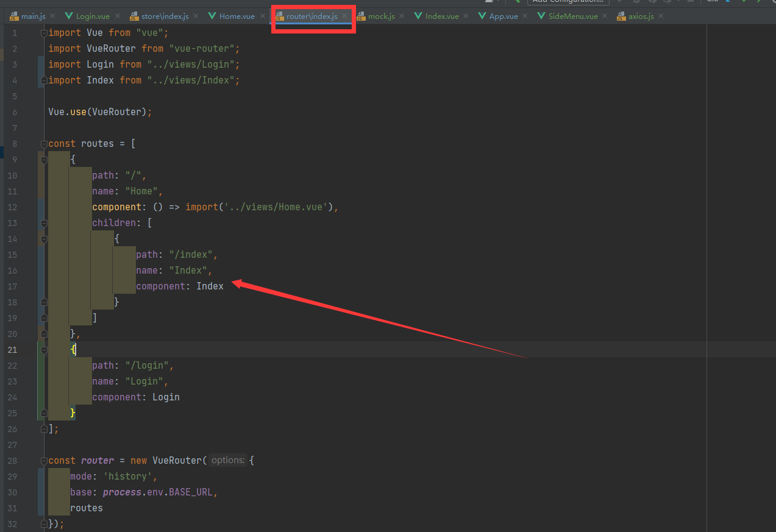Switch to the axios.js tab
776x532 pixels.
[641, 16]
